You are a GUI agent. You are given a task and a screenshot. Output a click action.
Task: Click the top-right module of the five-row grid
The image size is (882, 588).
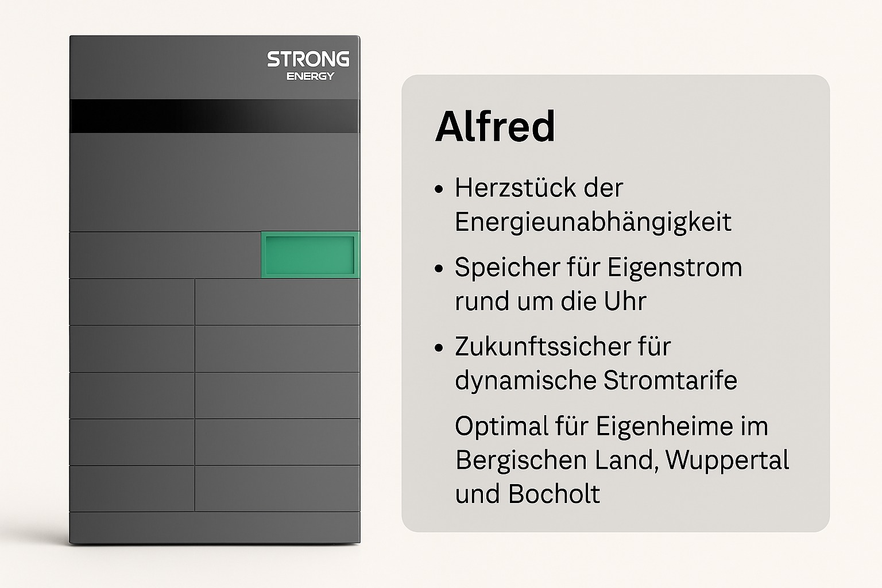coord(277,302)
